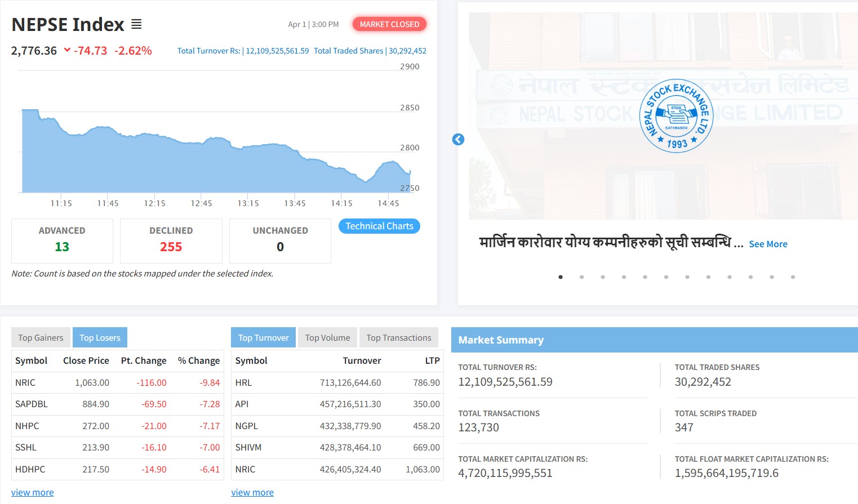Click the chart area near 13:15
The image size is (858, 504).
248,169
